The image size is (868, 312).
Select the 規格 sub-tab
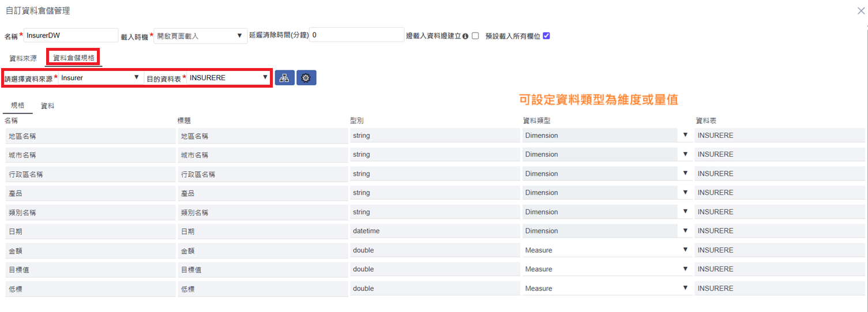(17, 106)
